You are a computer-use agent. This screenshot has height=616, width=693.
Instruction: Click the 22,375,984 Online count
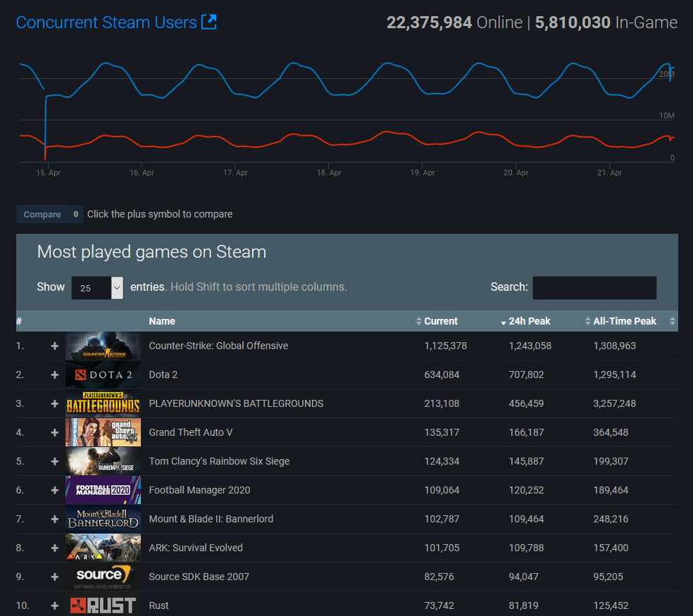pos(454,23)
